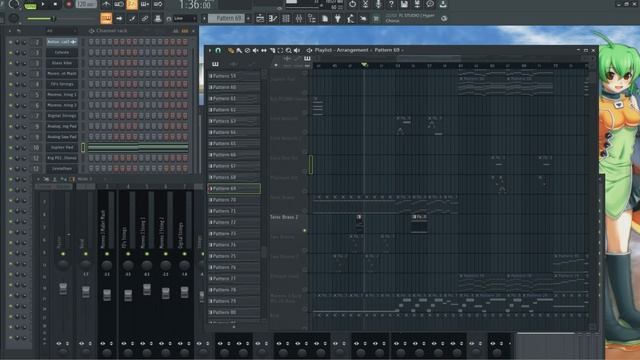Toggle the metronome icon in the top toolbar
Viewport: 640px width, 360px height.
point(106,4)
